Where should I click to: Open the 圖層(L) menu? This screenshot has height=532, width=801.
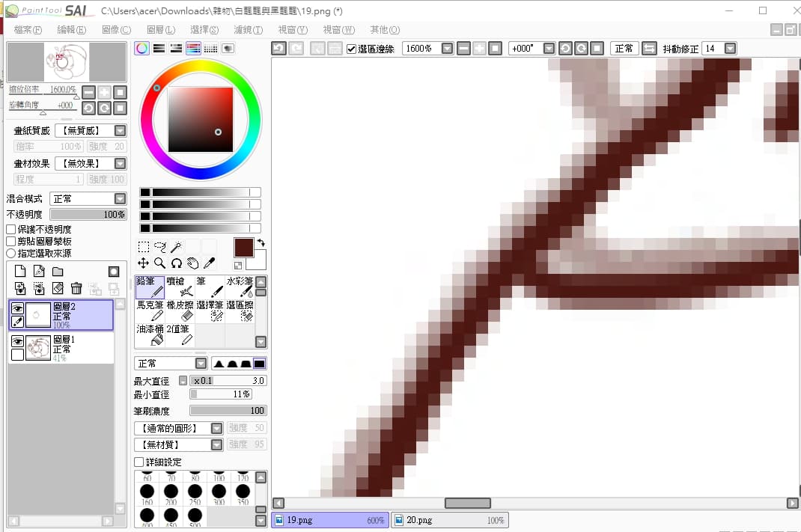click(x=161, y=30)
